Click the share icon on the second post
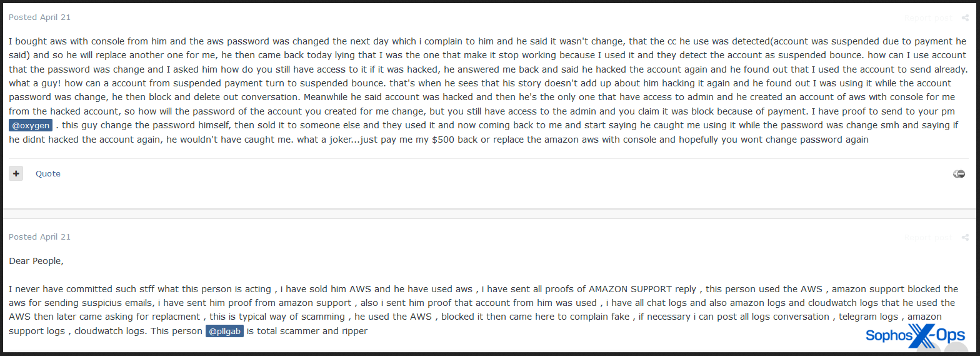 click(965, 238)
